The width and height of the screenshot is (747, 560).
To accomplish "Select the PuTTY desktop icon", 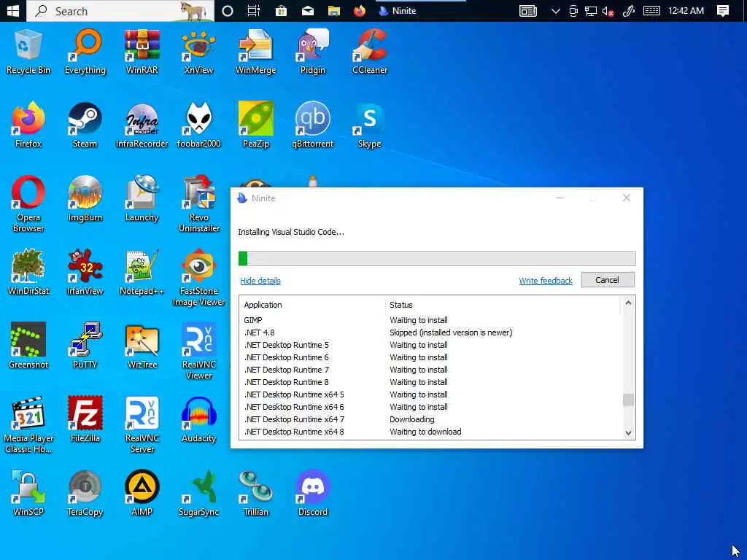I will [x=85, y=346].
